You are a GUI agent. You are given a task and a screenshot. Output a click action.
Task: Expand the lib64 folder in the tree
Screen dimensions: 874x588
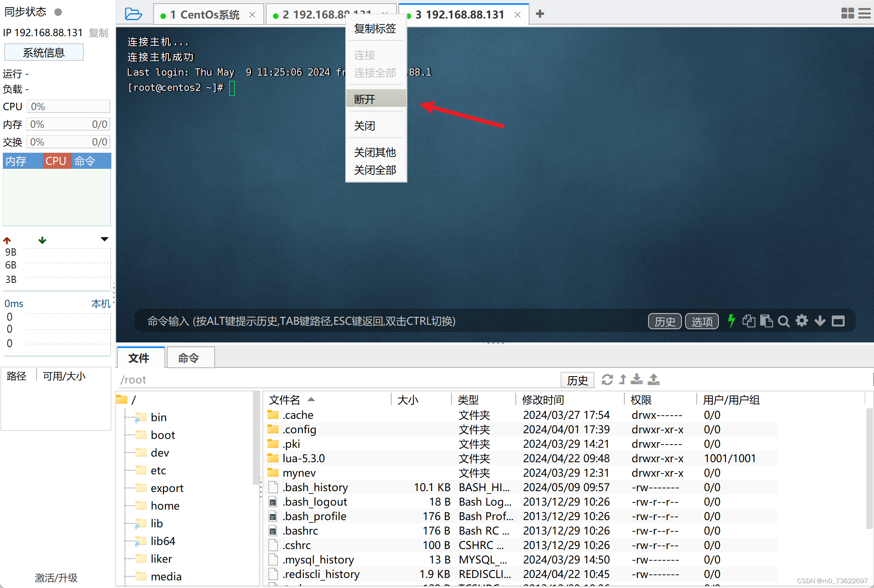[141, 541]
